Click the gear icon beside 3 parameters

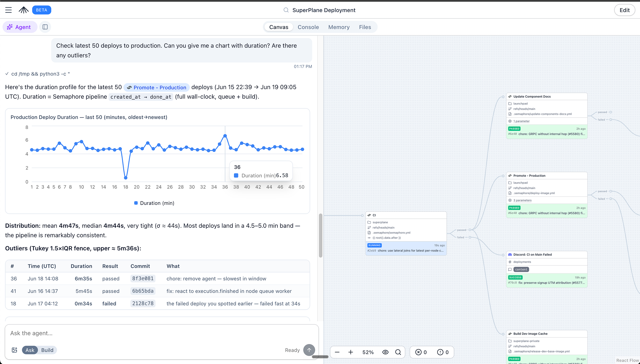510,200
